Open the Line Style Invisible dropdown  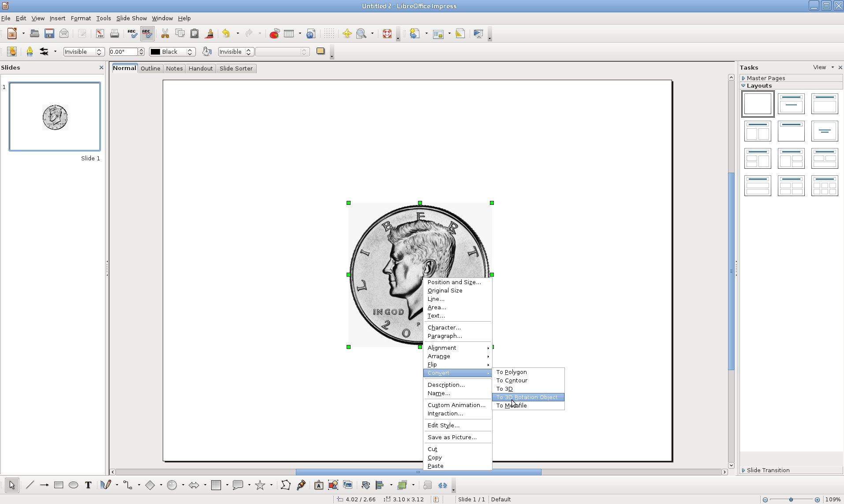[84, 52]
